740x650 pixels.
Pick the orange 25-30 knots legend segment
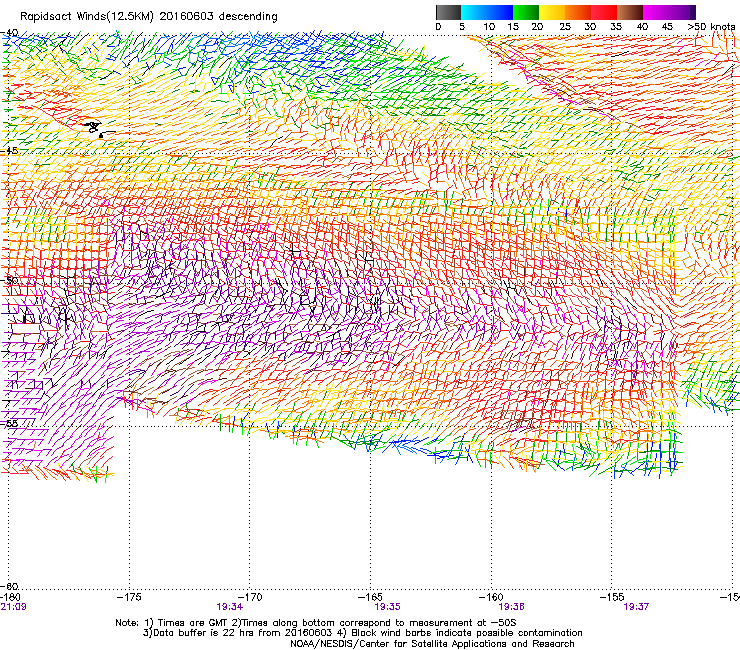coord(578,12)
